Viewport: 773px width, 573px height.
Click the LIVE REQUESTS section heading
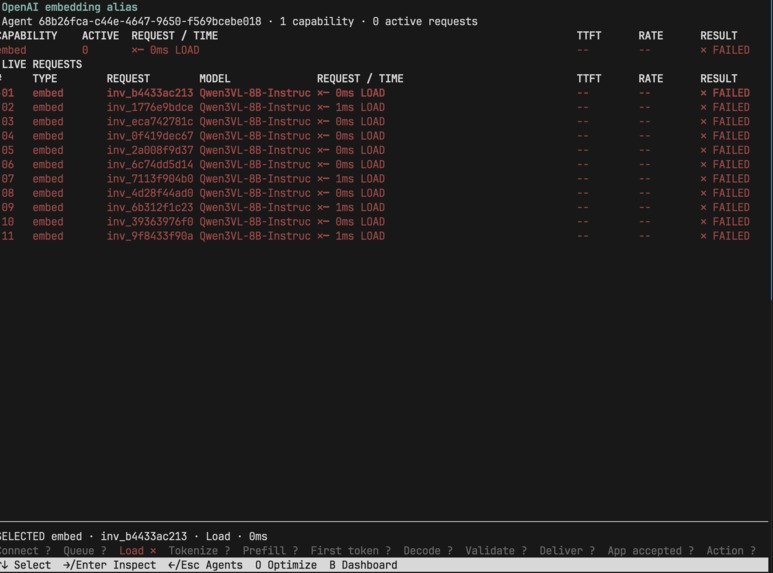point(42,64)
